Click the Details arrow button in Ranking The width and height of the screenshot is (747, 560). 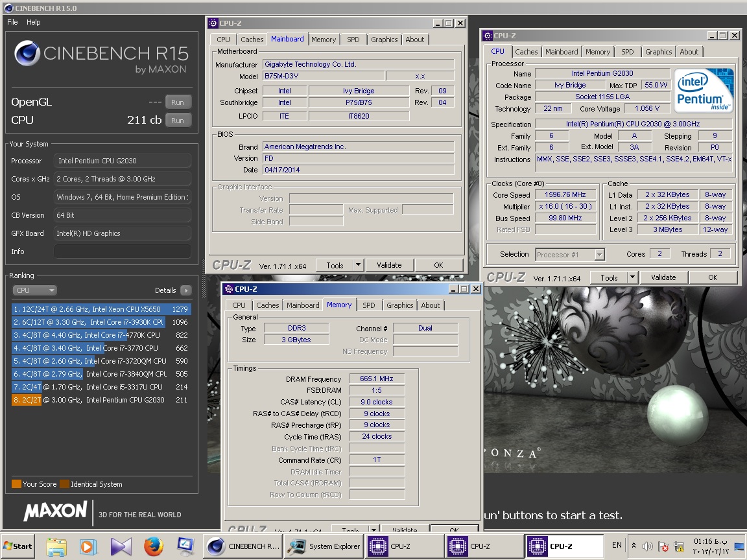[186, 290]
